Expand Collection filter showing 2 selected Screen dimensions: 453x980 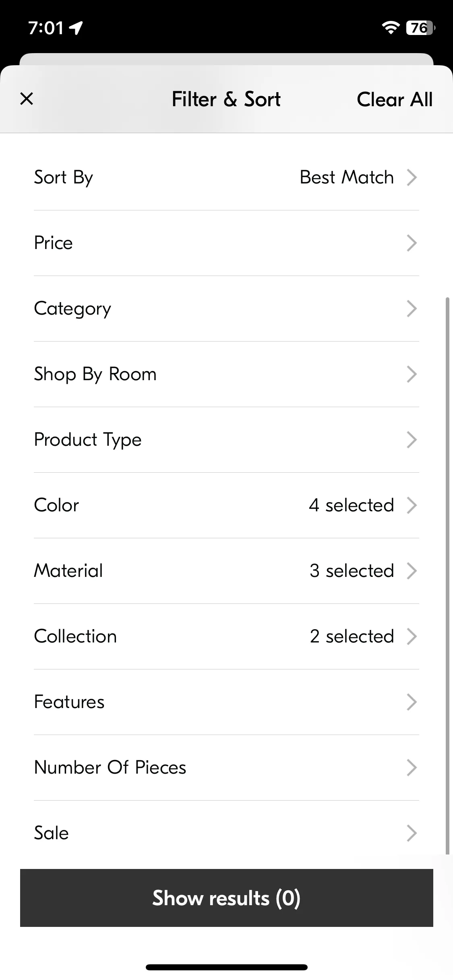(226, 636)
